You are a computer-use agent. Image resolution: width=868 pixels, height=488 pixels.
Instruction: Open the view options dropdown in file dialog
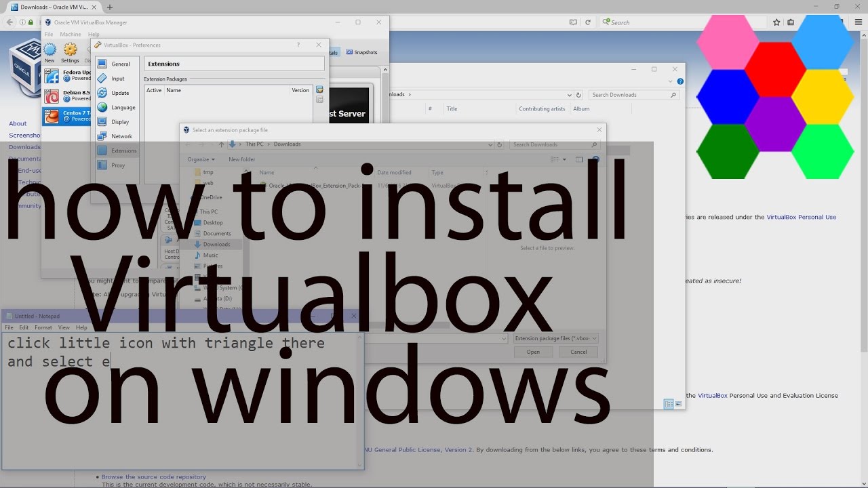pyautogui.click(x=564, y=159)
